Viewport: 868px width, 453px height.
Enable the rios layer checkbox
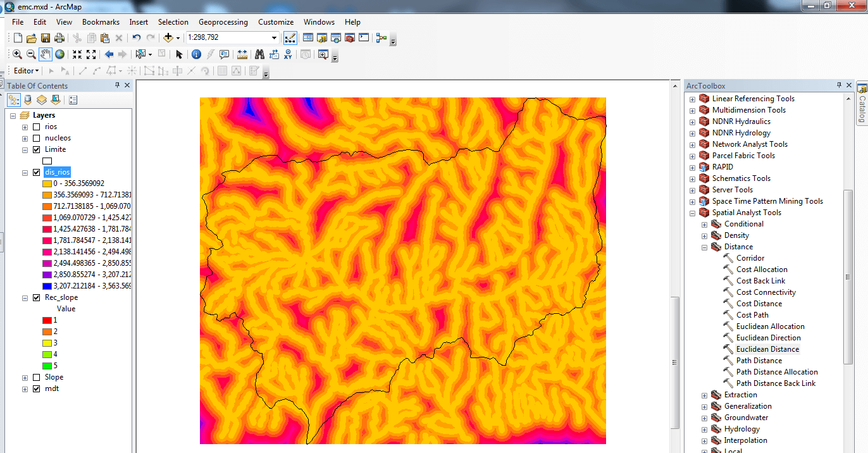[36, 127]
